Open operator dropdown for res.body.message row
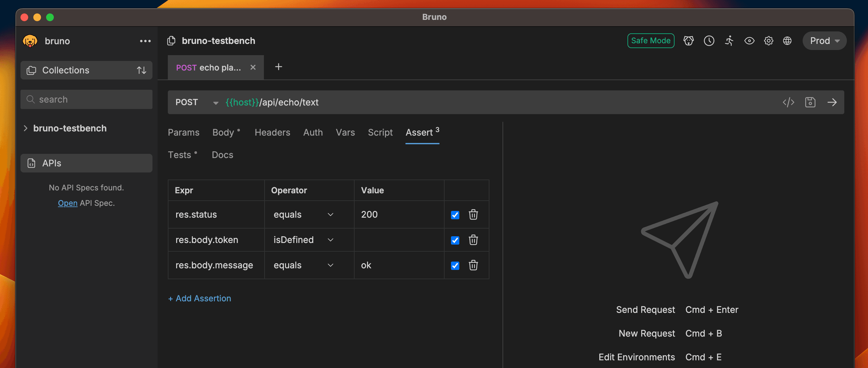868x368 pixels. click(303, 265)
